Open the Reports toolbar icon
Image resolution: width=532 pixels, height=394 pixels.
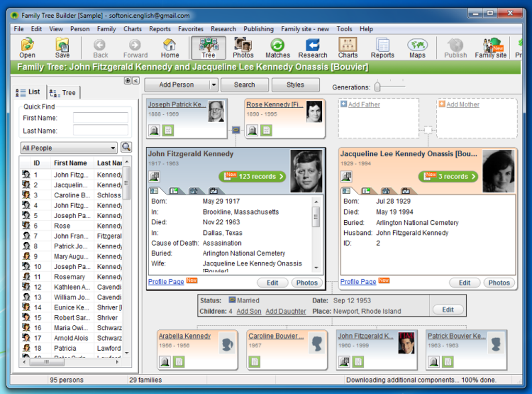point(382,48)
